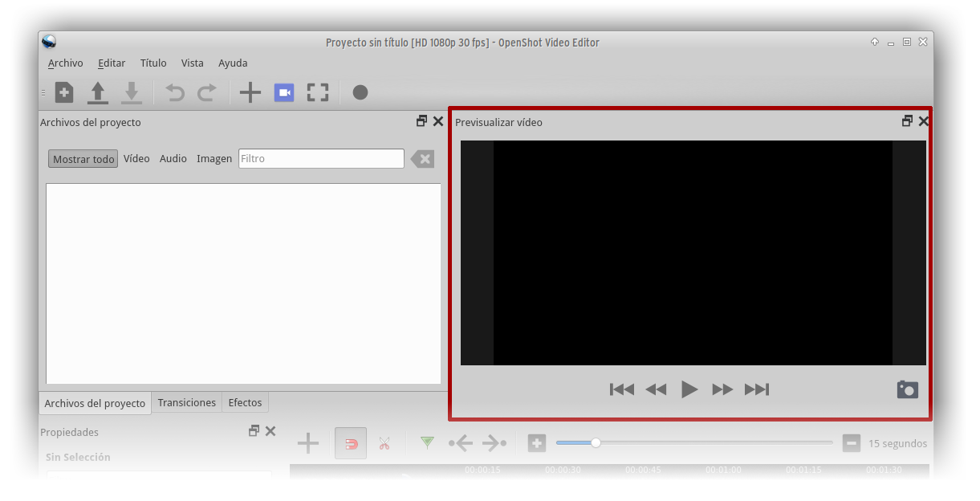Open the Ayuda menu
The height and width of the screenshot is (501, 980).
tap(233, 63)
